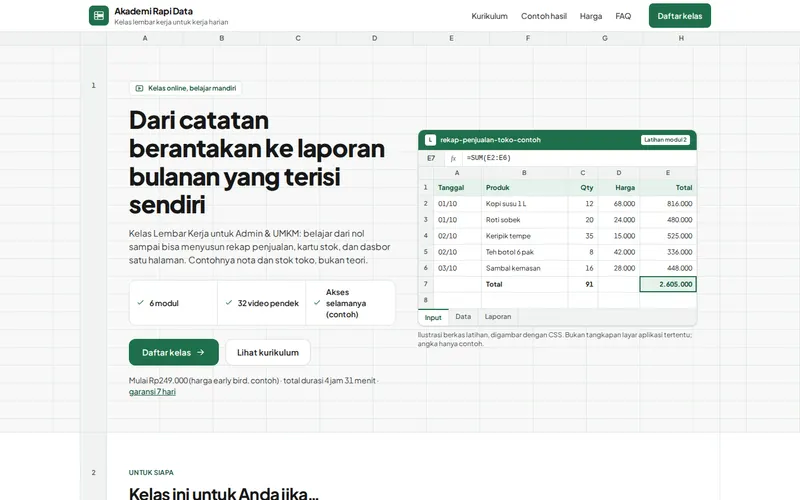800x500 pixels.
Task: Click the Daftar kelas button in header
Action: coord(680,16)
